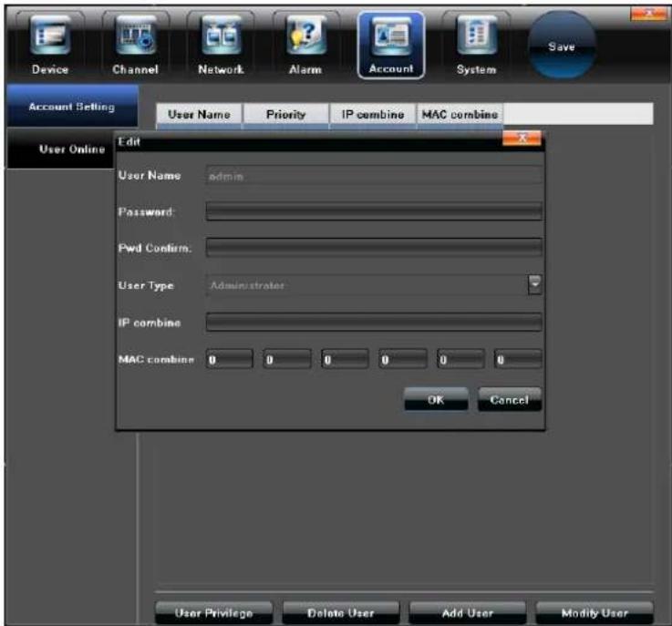Close the Edit dialog
The width and height of the screenshot is (672, 626).
coord(522,139)
